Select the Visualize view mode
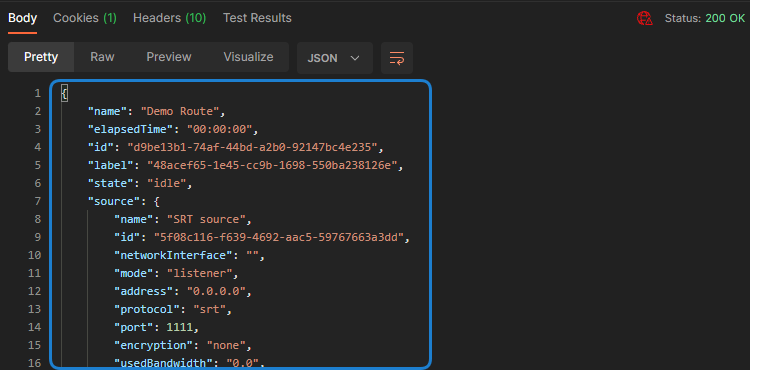The width and height of the screenshot is (770, 390). (248, 57)
